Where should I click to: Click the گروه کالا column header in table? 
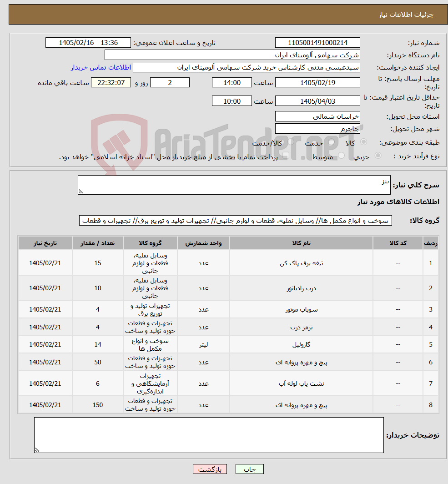[150, 243]
